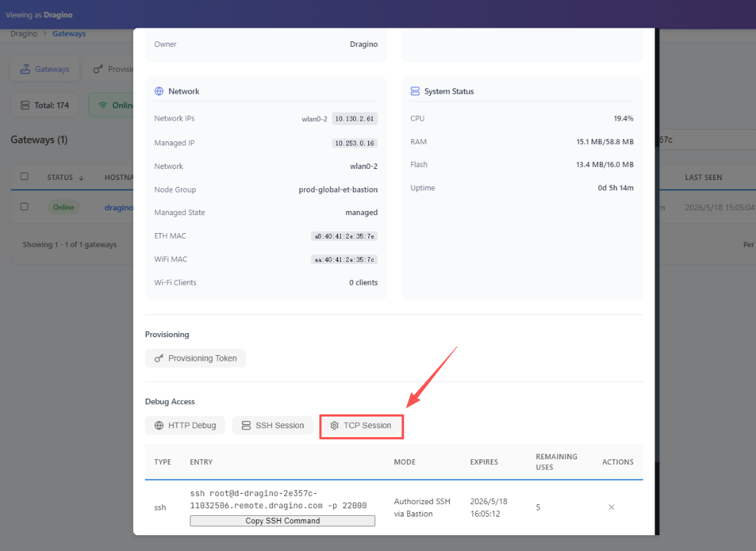The image size is (756, 551).
Task: Click the REMAINING USES column header
Action: (x=557, y=462)
